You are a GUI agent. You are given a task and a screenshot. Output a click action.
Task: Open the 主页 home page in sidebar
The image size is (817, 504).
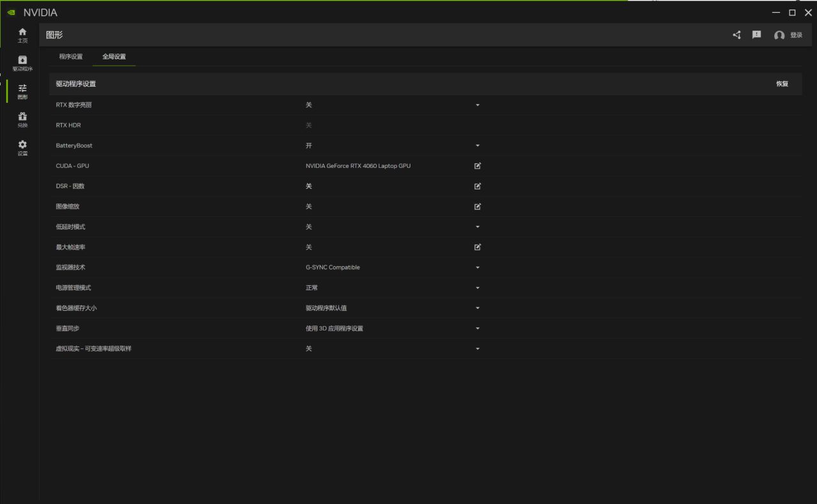[x=22, y=35]
